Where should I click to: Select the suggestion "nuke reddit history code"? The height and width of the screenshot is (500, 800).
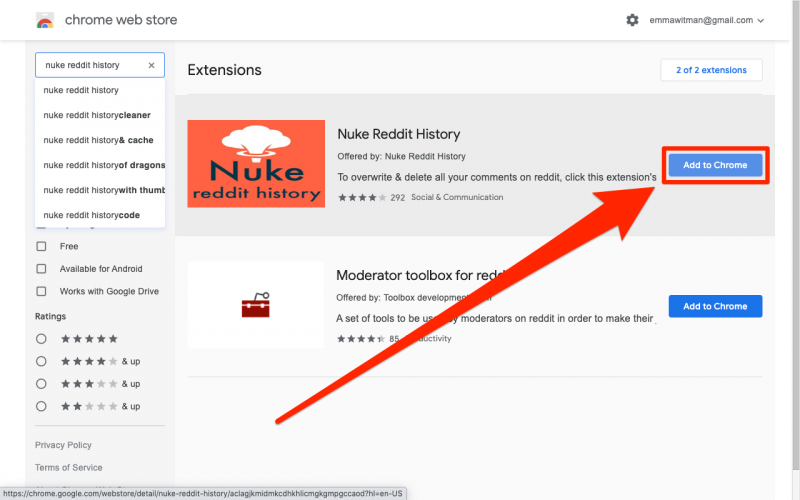tap(100, 215)
